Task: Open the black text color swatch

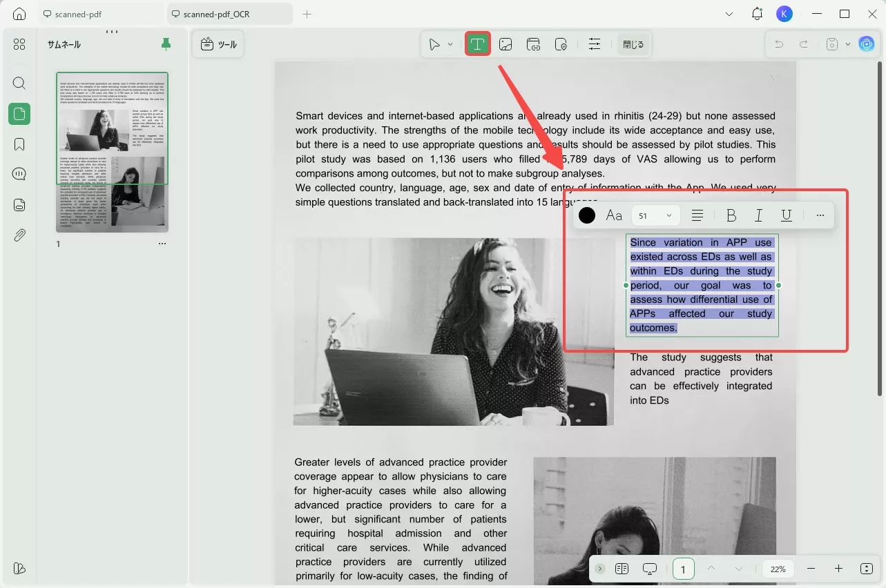Action: pos(587,215)
